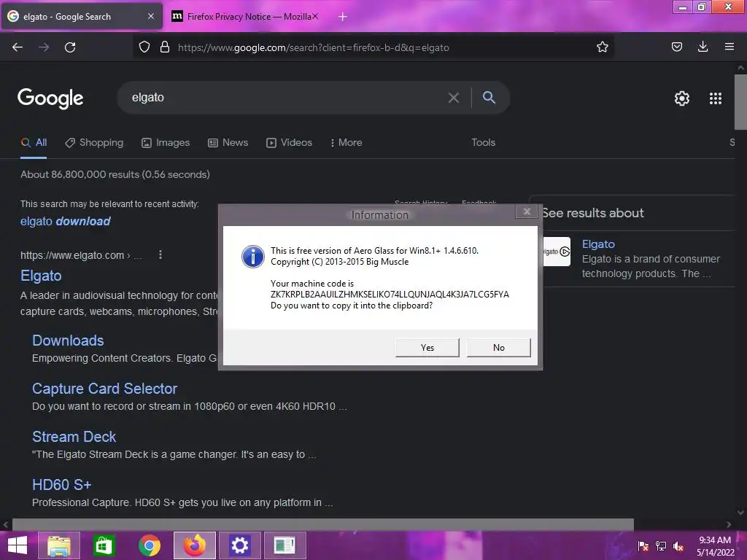747x560 pixels.
Task: Expand the More search filters menu
Action: (346, 142)
